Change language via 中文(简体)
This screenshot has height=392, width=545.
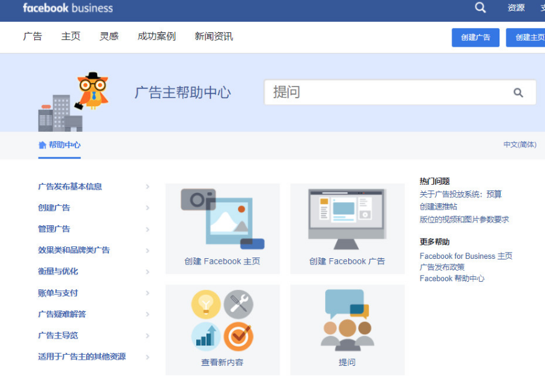click(x=520, y=144)
